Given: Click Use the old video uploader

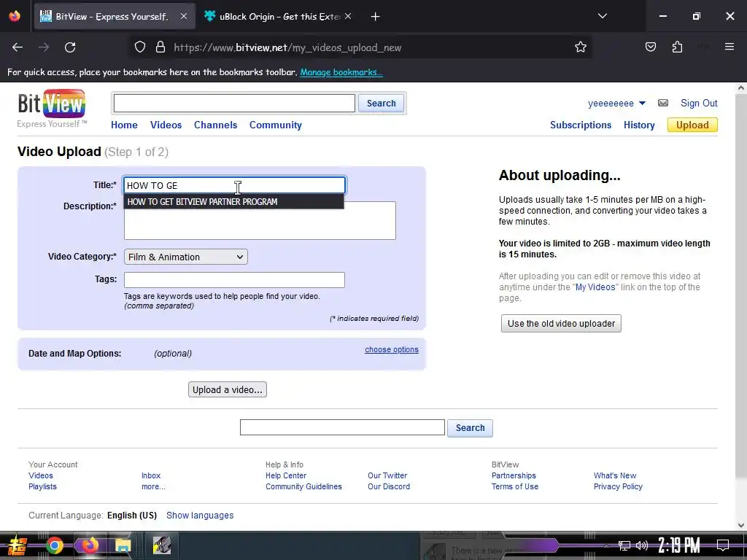Looking at the screenshot, I should tap(561, 323).
